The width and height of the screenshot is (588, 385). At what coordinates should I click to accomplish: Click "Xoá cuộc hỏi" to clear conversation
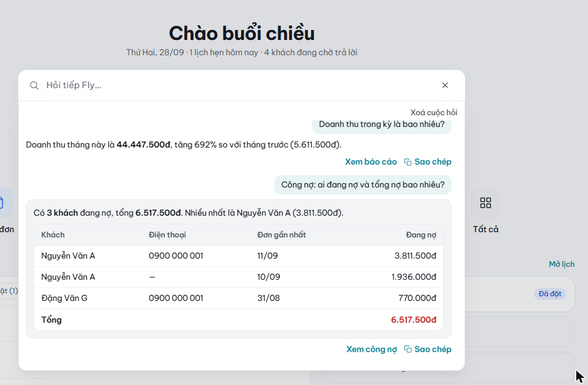tap(433, 112)
